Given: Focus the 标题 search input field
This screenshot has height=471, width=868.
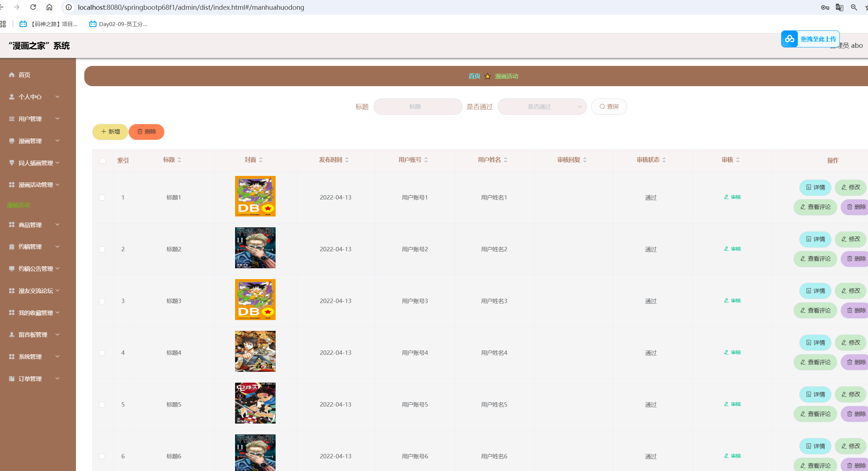Looking at the screenshot, I should [x=418, y=107].
